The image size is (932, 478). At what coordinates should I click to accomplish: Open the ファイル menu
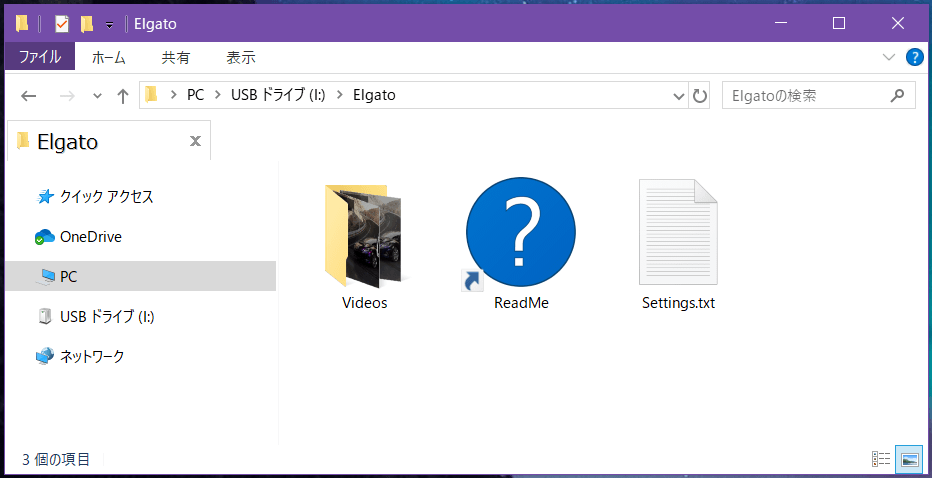[x=40, y=57]
